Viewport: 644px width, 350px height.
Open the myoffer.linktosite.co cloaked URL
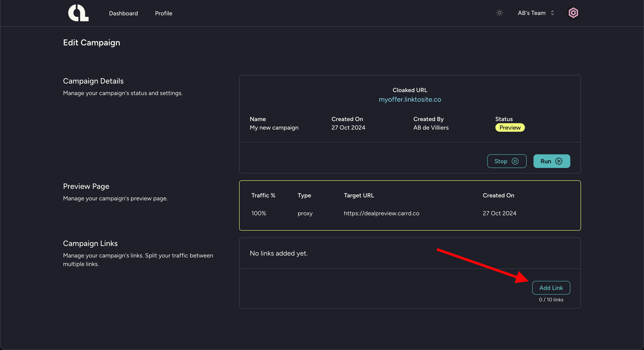coord(410,99)
